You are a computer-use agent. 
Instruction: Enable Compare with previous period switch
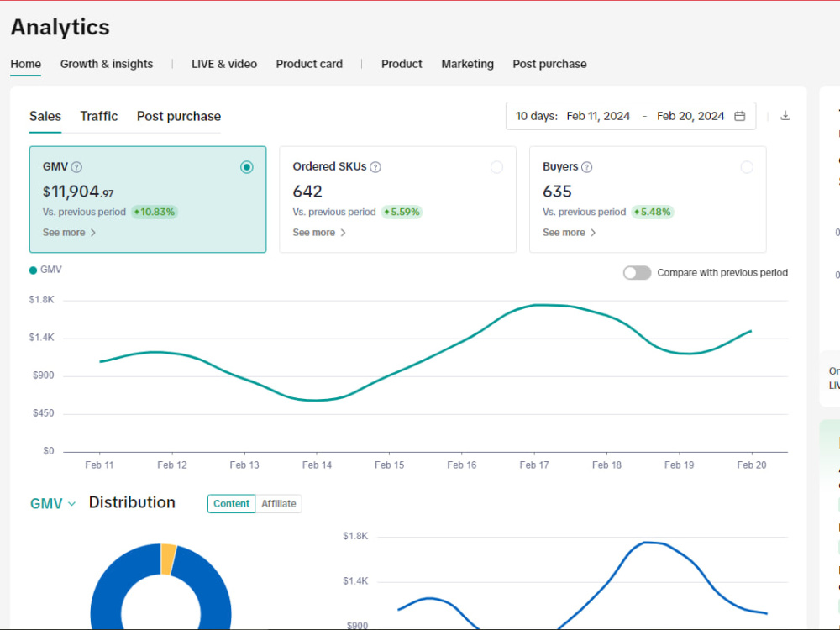point(637,273)
